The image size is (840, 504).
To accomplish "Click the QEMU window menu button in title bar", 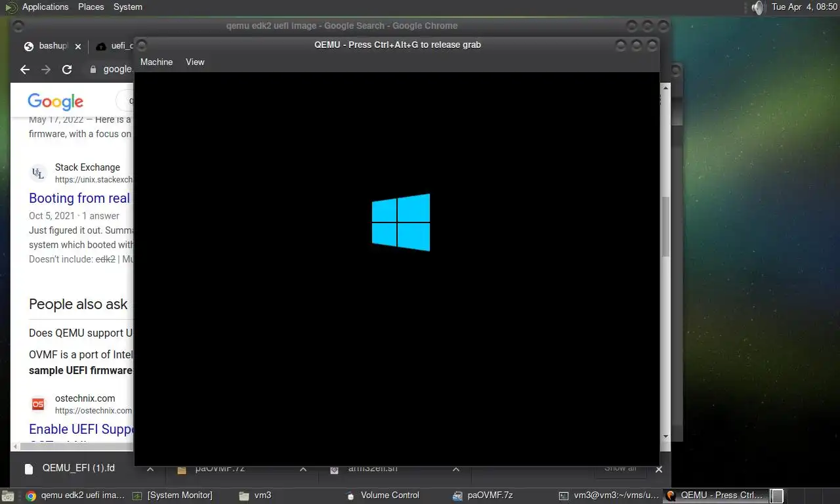I will [x=141, y=45].
